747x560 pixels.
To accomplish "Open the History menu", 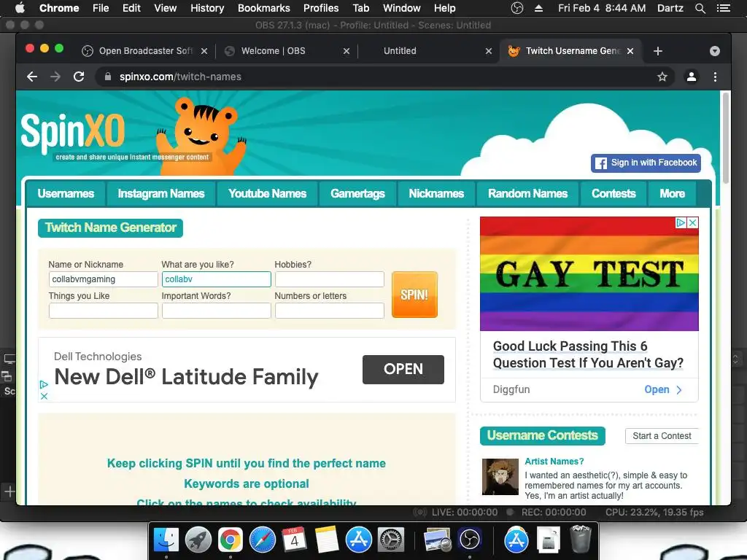I will pos(207,8).
